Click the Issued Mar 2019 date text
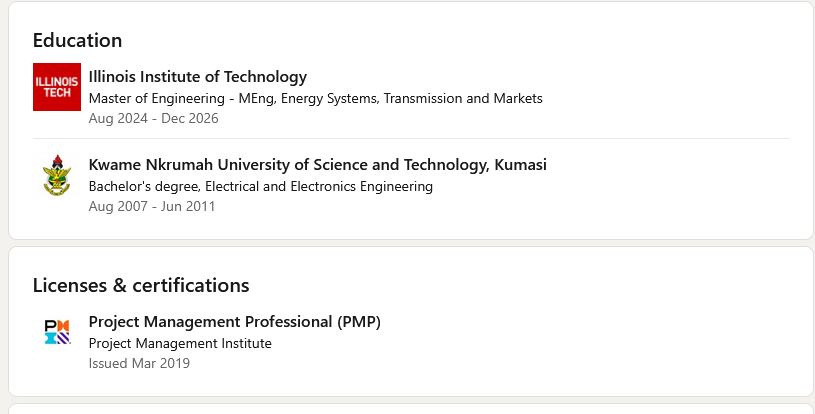The image size is (815, 414). pyautogui.click(x=139, y=363)
